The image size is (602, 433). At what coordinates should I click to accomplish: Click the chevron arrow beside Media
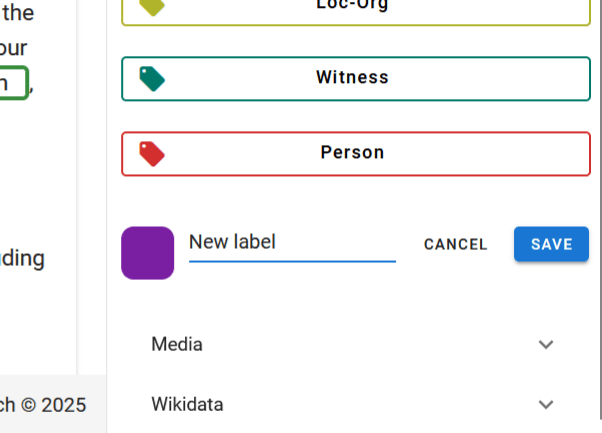click(x=546, y=345)
